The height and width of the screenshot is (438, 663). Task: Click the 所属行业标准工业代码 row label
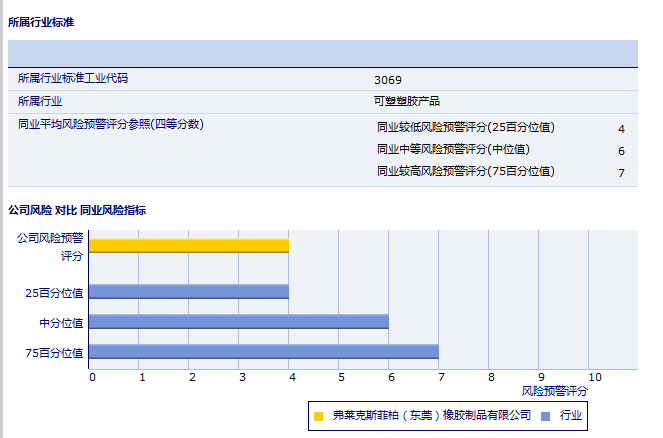73,78
